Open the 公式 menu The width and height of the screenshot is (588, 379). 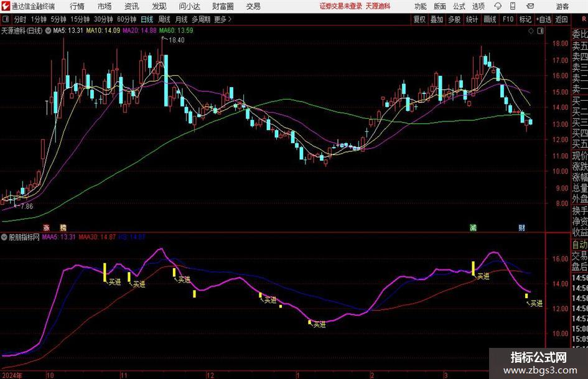(x=459, y=6)
